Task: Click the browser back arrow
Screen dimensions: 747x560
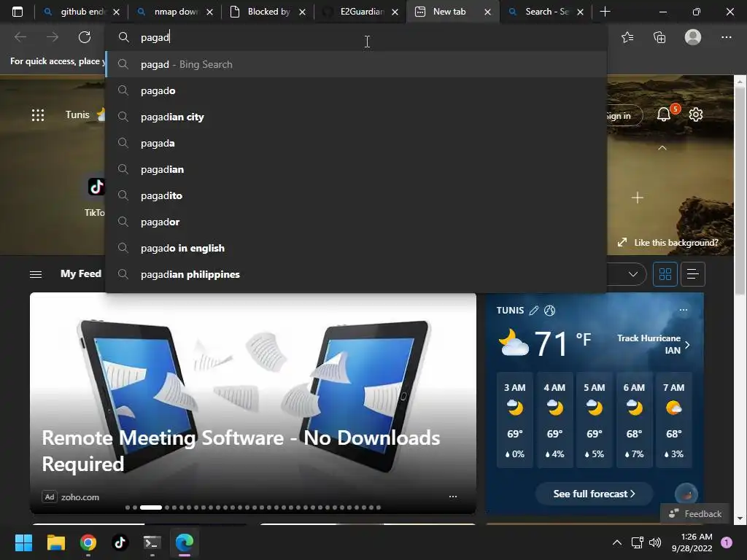Action: point(20,37)
